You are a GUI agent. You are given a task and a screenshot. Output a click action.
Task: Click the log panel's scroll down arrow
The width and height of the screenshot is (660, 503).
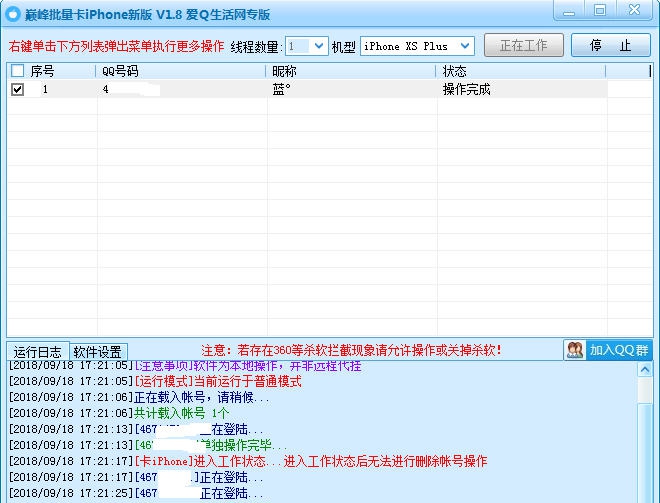pos(646,494)
